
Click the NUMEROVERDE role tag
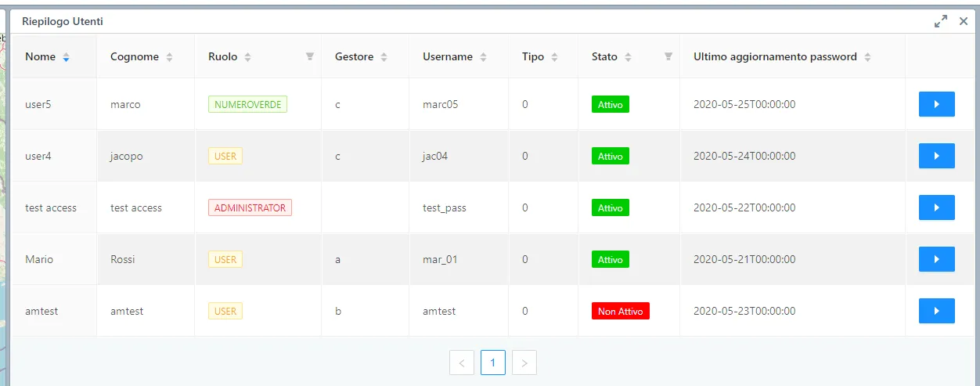247,104
